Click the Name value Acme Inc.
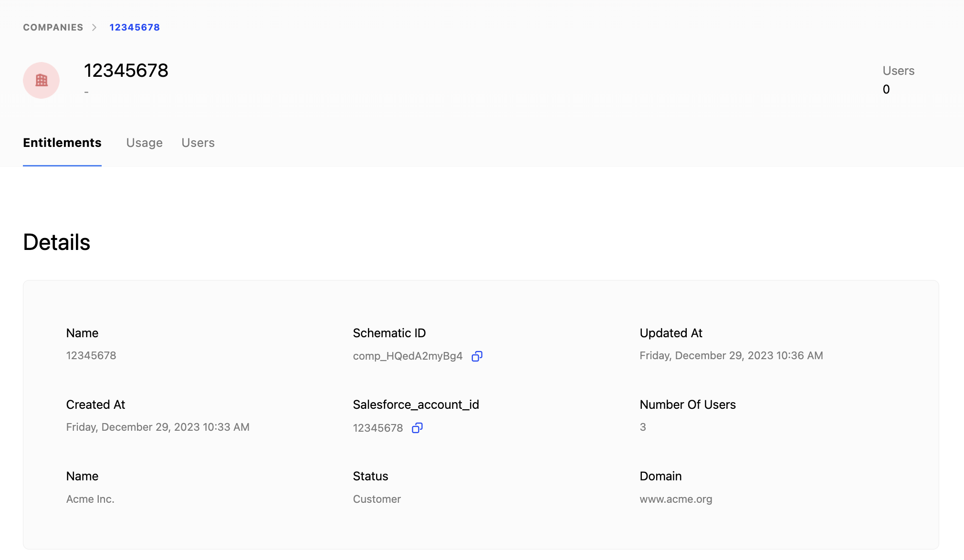Screen dimensions: 964x560 click(x=90, y=499)
